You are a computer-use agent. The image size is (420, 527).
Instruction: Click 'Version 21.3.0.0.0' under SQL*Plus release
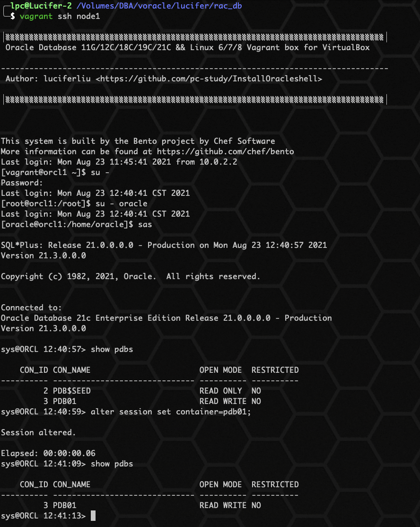pyautogui.click(x=44, y=255)
